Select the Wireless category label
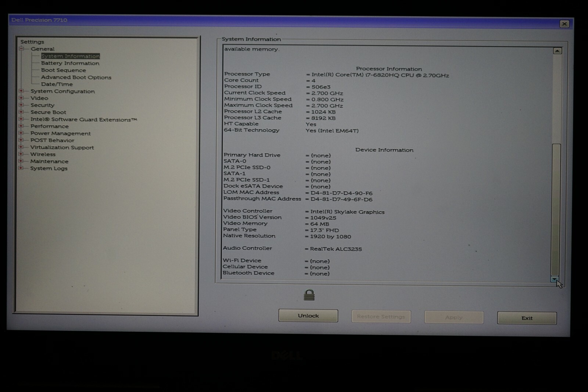The image size is (588, 392). (43, 154)
